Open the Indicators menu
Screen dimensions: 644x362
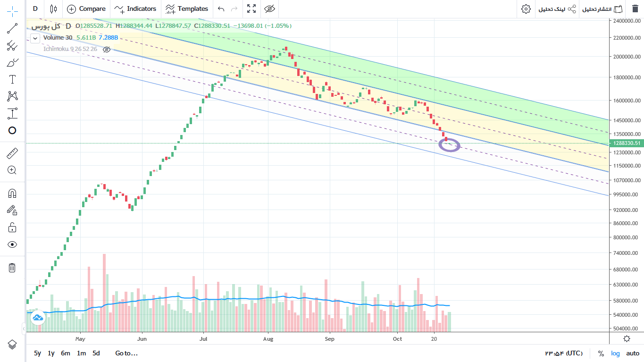click(x=135, y=8)
